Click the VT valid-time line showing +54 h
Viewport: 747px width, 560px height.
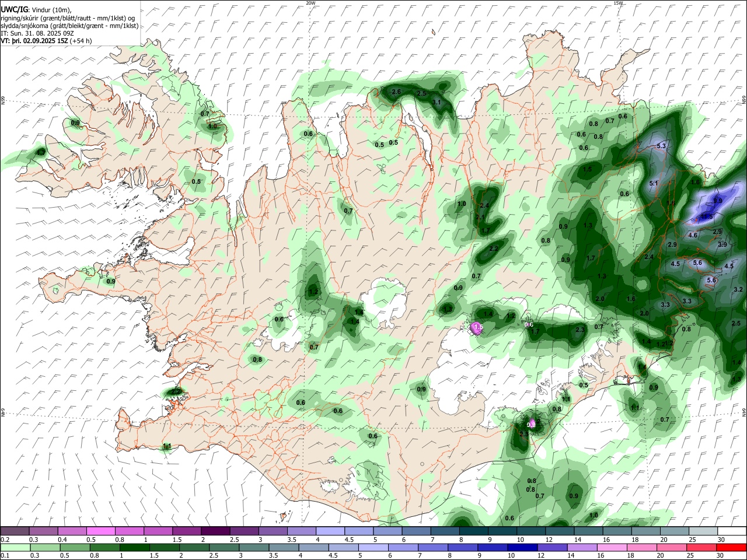coord(46,41)
